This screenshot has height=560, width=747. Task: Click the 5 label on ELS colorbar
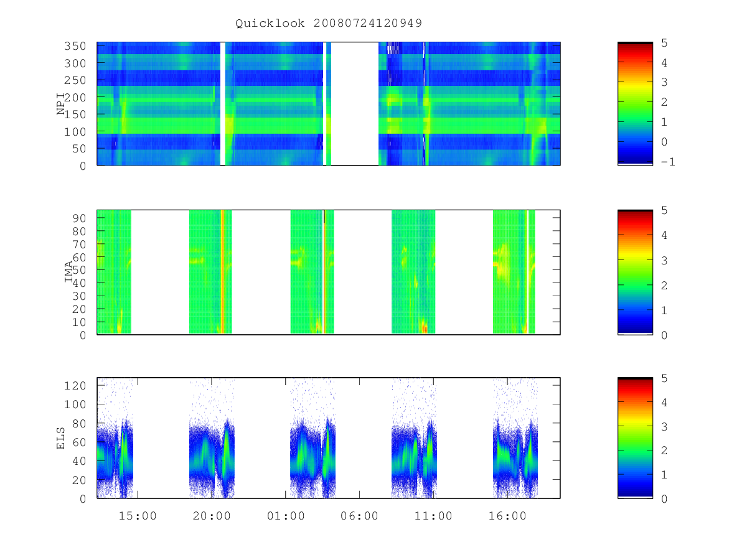click(x=664, y=378)
